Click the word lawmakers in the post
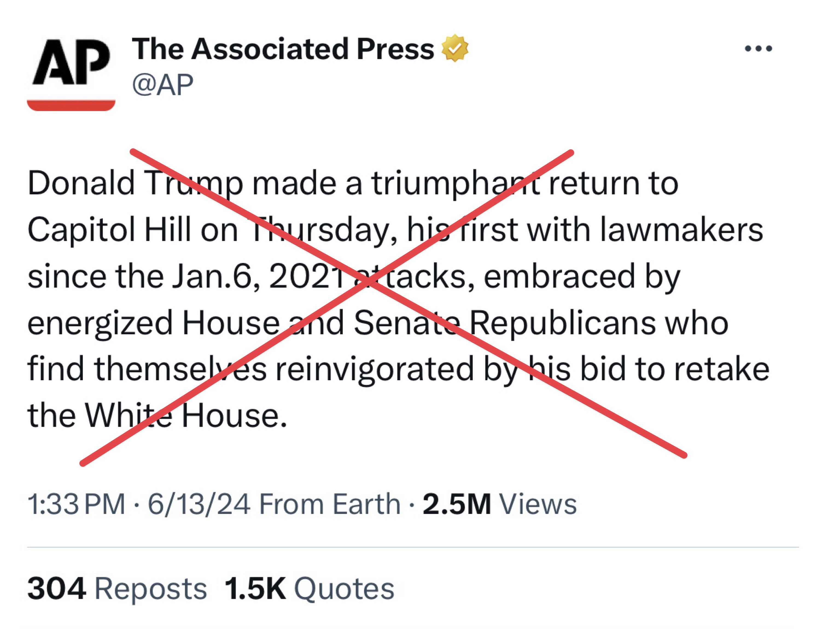This screenshot has height=629, width=840. (x=681, y=230)
